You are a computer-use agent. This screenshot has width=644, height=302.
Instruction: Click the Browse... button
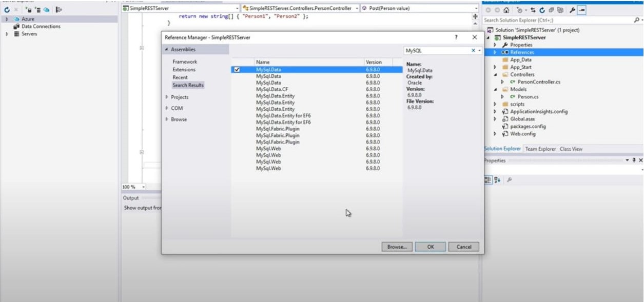(397, 247)
